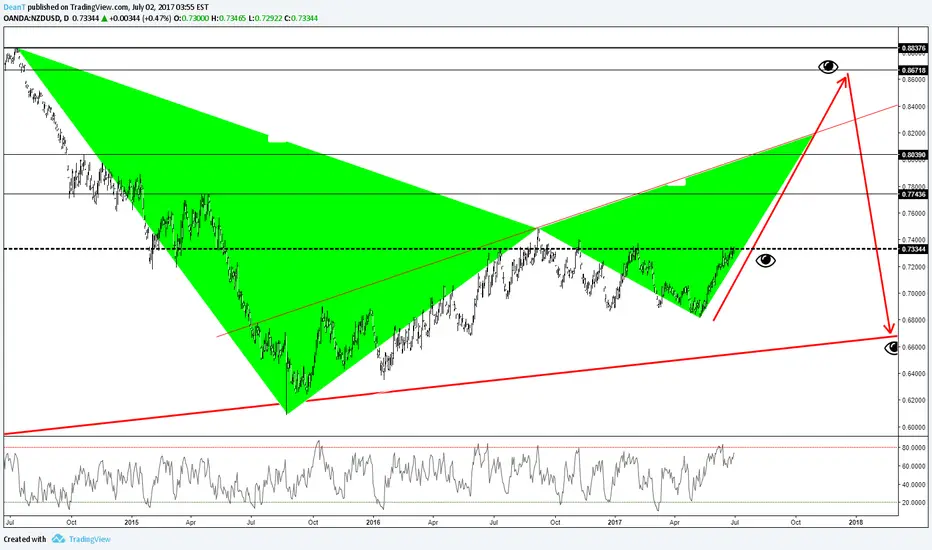932x550 pixels.
Task: Click the 0.84000 price axis label
Action: click(914, 107)
